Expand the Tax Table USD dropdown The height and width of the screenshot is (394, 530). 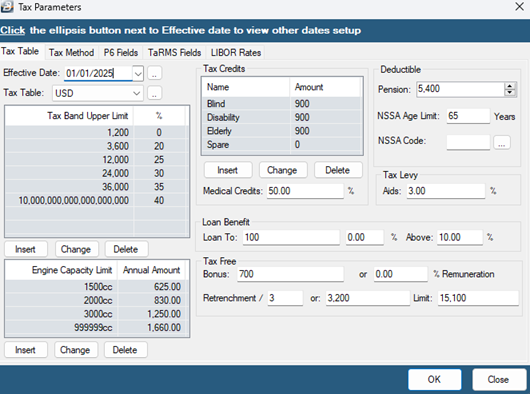(x=137, y=93)
